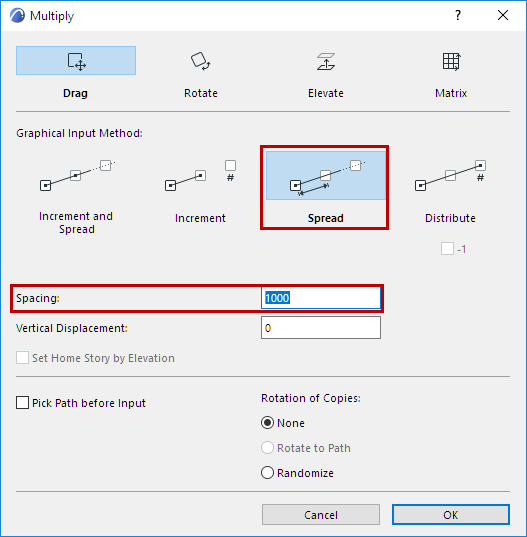This screenshot has width=527, height=537.
Task: Cancel the Multiply dialog
Action: (321, 514)
